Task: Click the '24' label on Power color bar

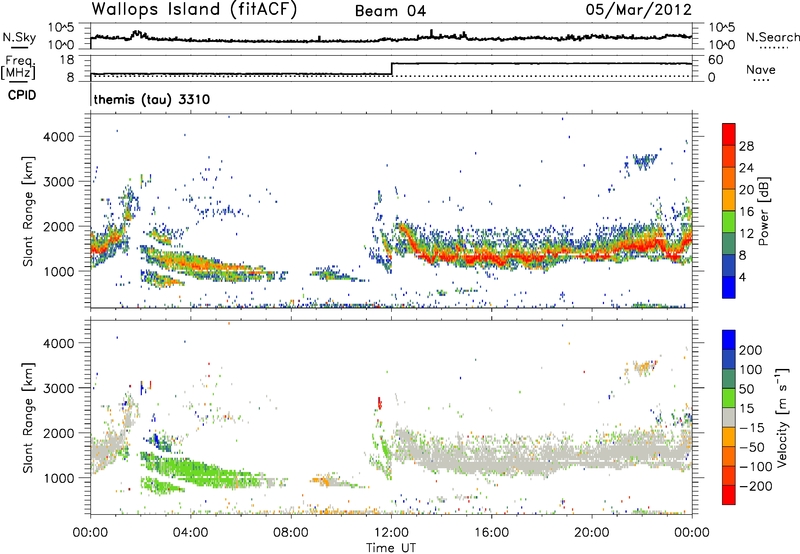Action: tap(746, 168)
